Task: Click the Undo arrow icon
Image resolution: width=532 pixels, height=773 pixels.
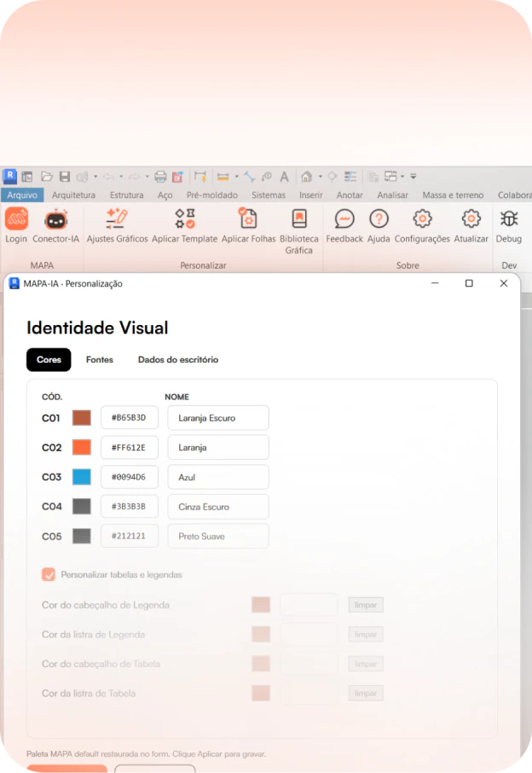Action: [109, 177]
